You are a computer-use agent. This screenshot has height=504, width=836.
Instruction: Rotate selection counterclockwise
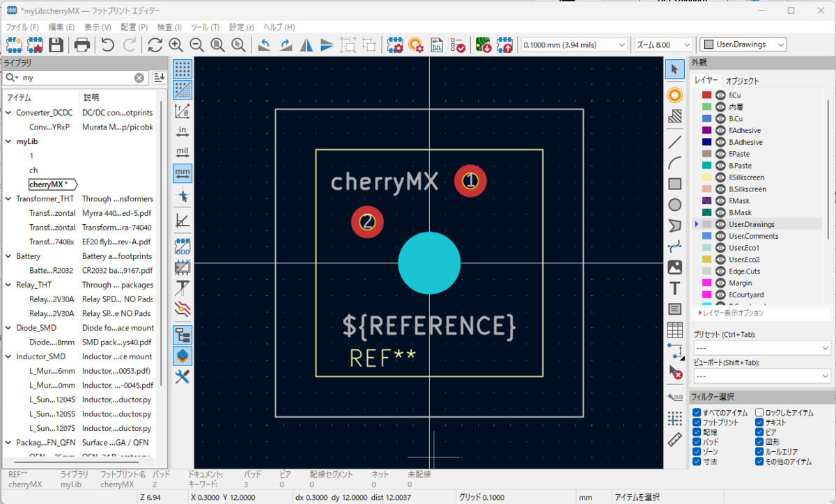click(264, 45)
